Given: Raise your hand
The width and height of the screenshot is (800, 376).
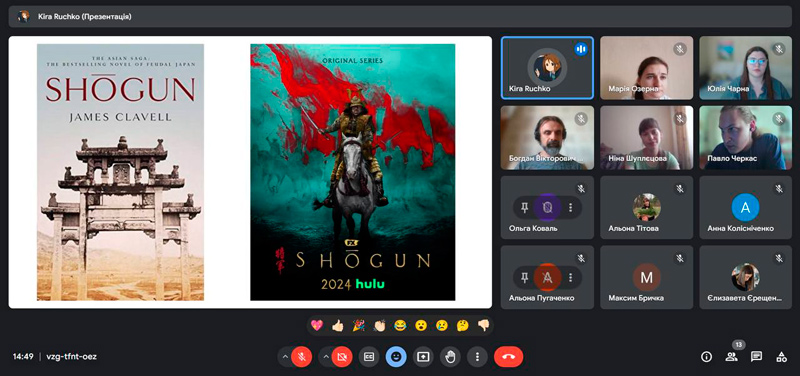Looking at the screenshot, I should coord(450,357).
